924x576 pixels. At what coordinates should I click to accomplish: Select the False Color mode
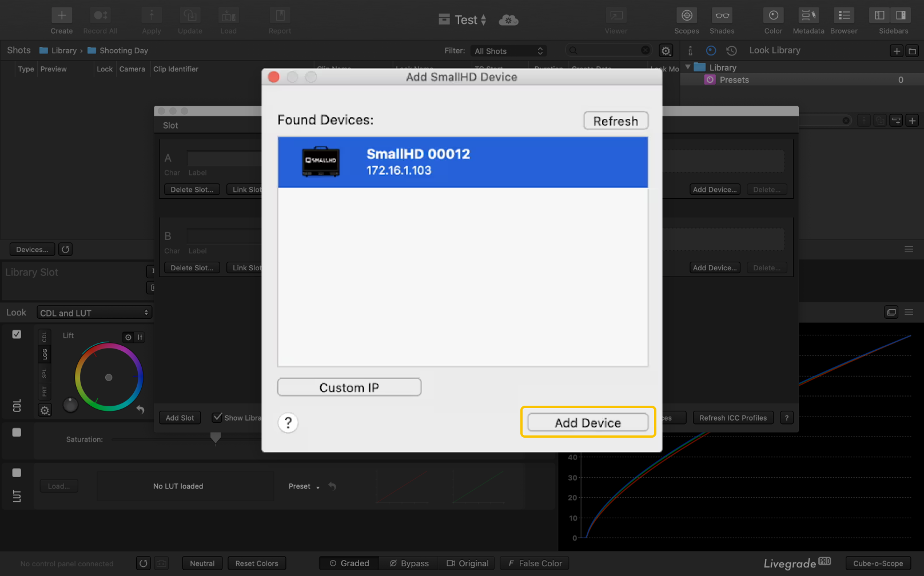click(x=535, y=563)
